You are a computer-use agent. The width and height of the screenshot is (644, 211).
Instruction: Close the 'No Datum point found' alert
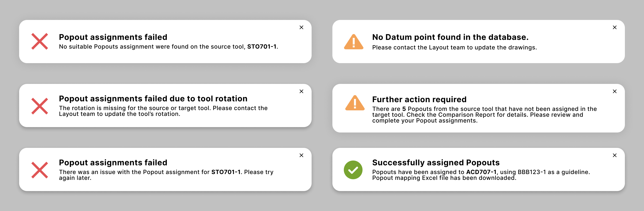pos(615,27)
